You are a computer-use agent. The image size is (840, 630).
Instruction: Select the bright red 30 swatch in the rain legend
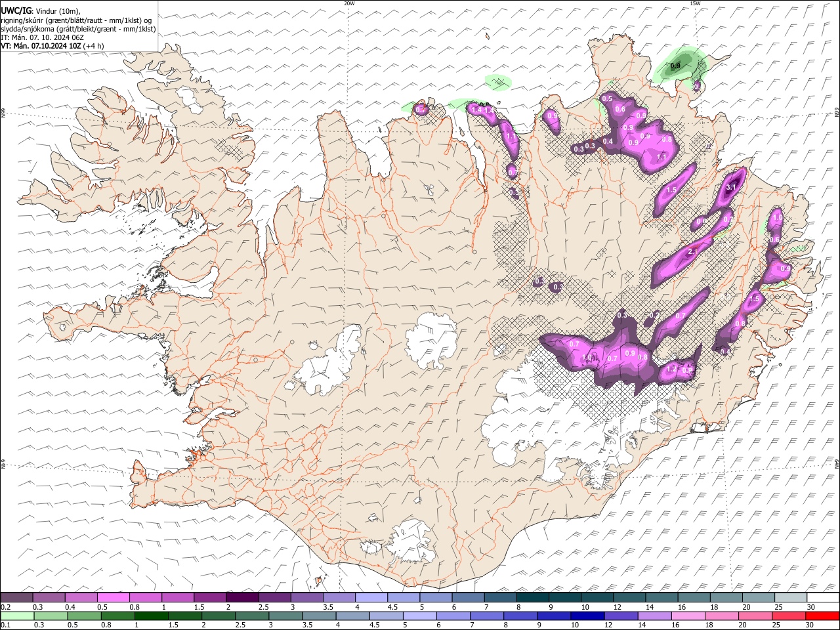coord(822,616)
